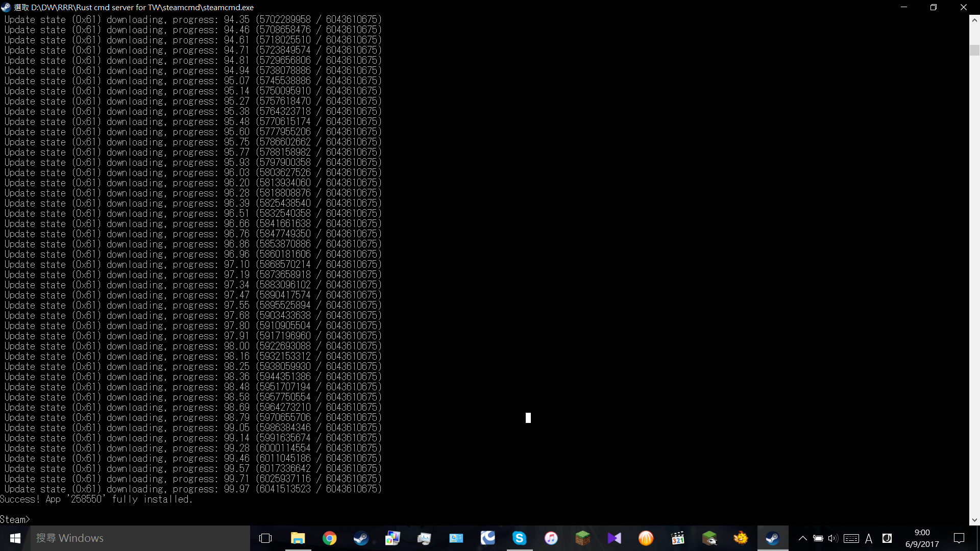Screen dimensions: 980x551
Task: Click the scroll down arrow of console
Action: click(974, 520)
